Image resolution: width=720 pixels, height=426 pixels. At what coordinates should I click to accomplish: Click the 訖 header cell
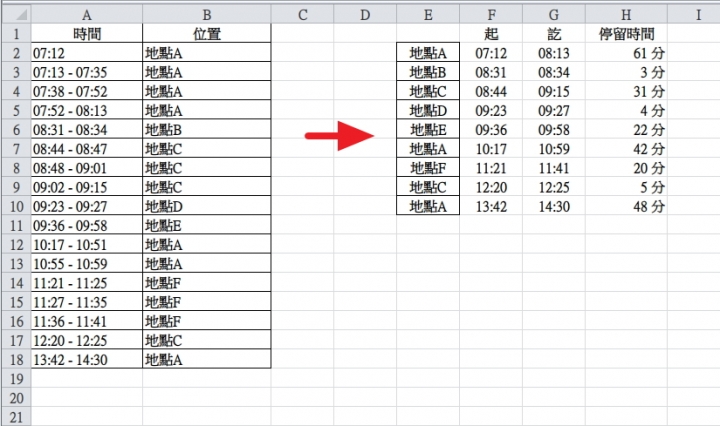tap(554, 33)
